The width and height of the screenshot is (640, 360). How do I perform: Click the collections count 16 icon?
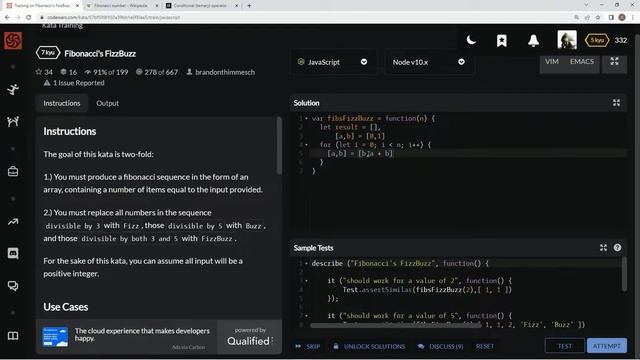tap(63, 72)
